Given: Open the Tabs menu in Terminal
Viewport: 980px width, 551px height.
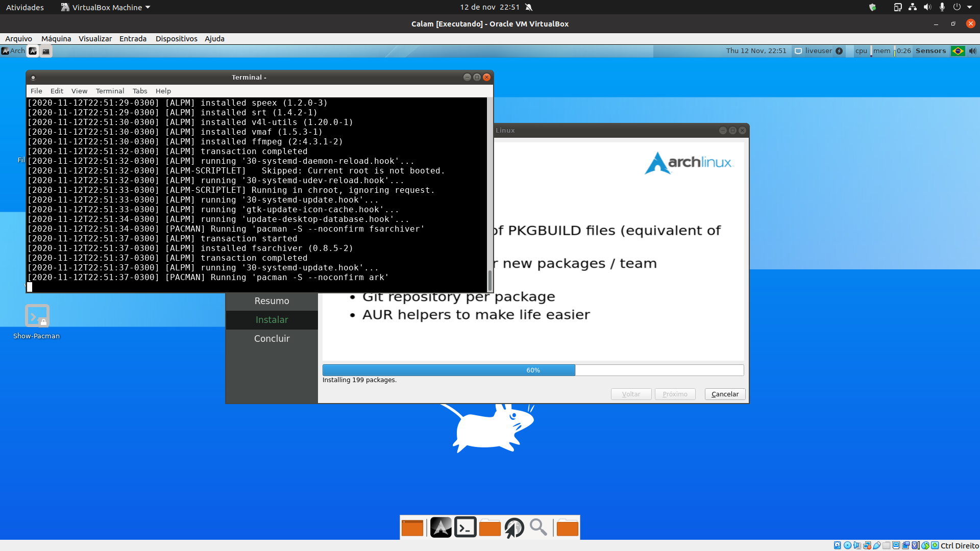Looking at the screenshot, I should (x=140, y=91).
